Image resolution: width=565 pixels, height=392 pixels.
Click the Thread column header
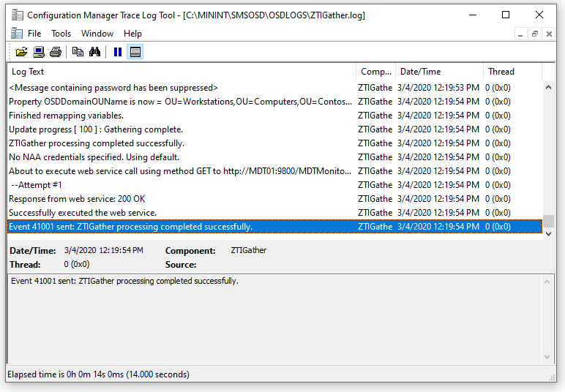(x=512, y=72)
